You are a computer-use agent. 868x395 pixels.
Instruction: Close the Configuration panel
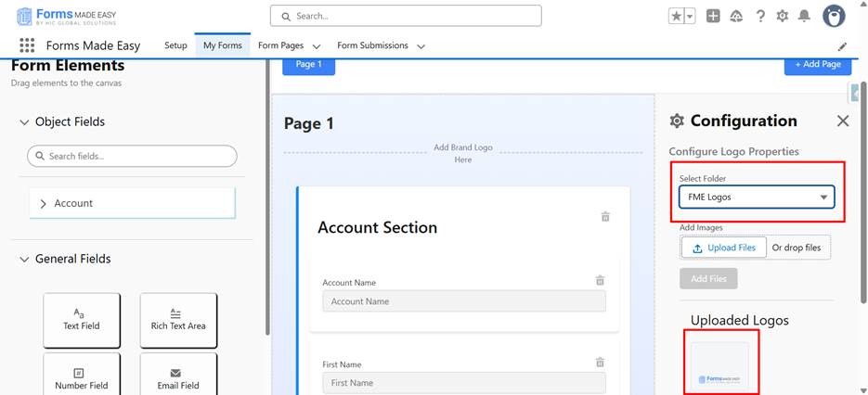click(x=842, y=121)
